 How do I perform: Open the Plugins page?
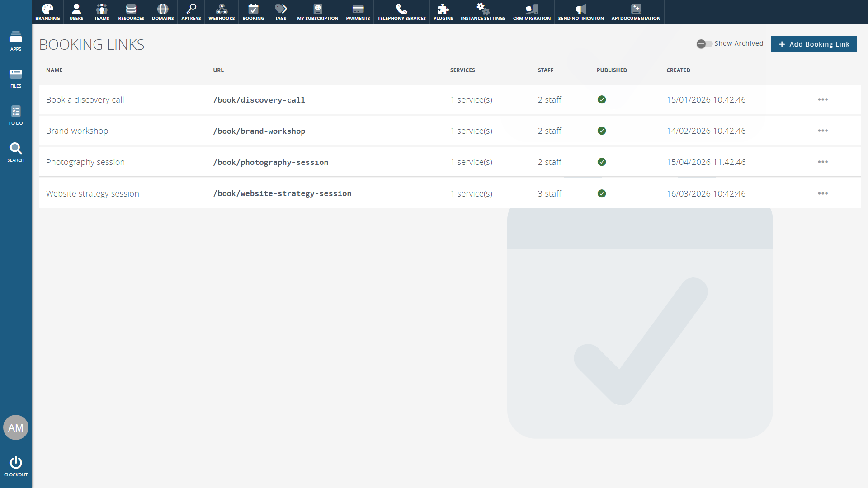click(x=443, y=12)
